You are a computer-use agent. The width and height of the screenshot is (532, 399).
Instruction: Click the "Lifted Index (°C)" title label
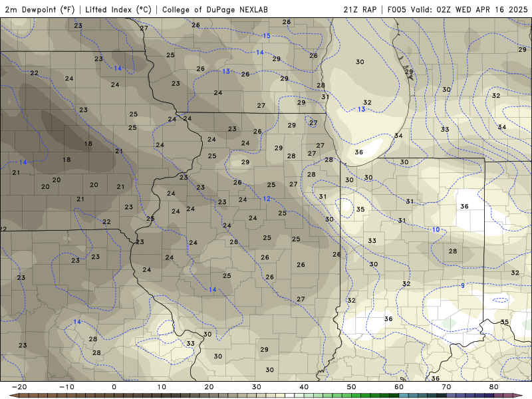pos(118,9)
